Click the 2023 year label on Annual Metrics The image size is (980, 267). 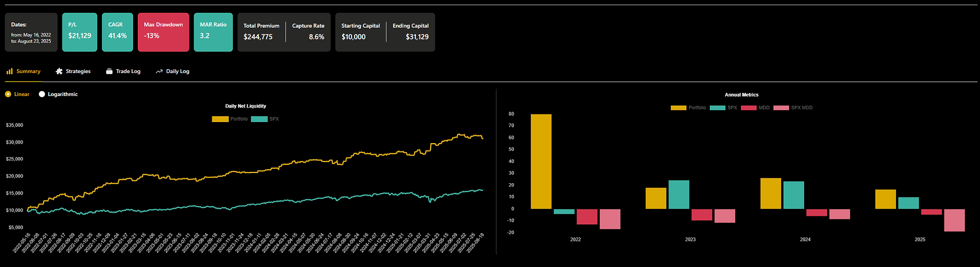coord(690,239)
